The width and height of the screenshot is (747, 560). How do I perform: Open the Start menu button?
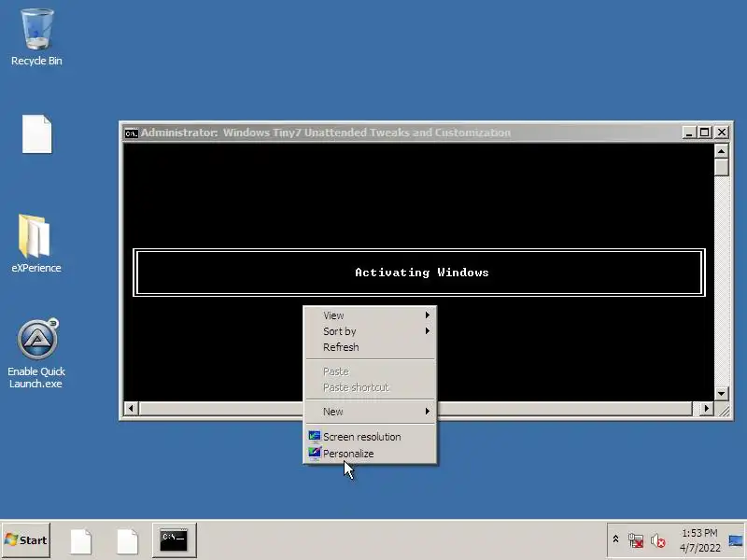[x=26, y=540]
